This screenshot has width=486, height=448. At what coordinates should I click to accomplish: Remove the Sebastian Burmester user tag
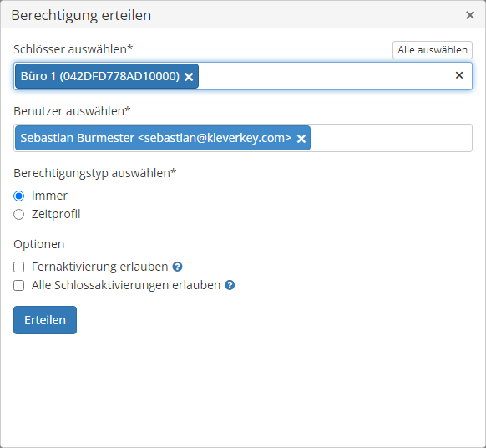[x=301, y=139]
